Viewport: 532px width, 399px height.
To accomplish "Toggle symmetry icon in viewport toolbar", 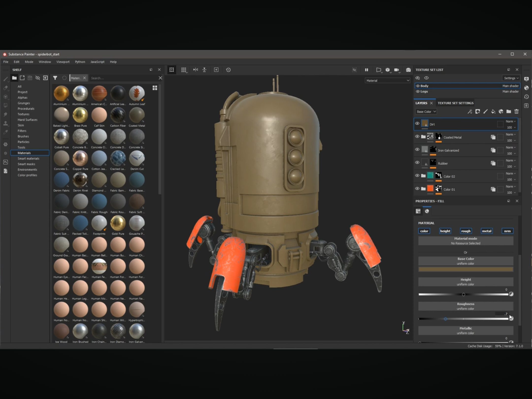I will pyautogui.click(x=196, y=70).
